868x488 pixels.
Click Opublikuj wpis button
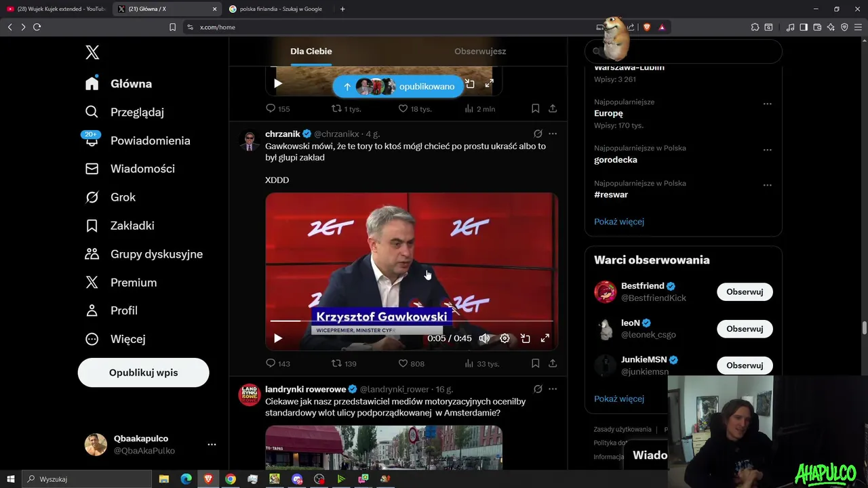click(143, 373)
